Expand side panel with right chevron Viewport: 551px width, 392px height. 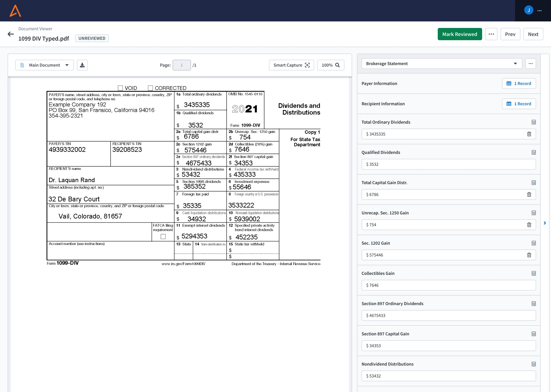[x=545, y=223]
